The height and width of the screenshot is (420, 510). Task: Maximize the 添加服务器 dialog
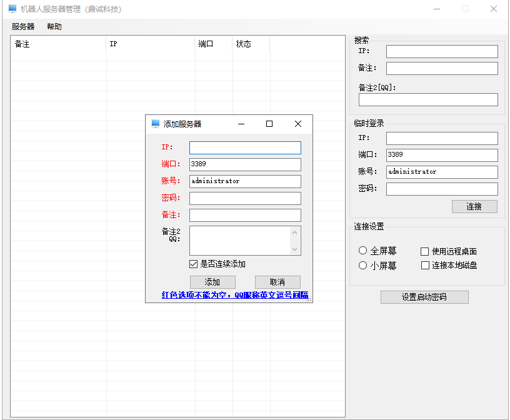(269, 124)
